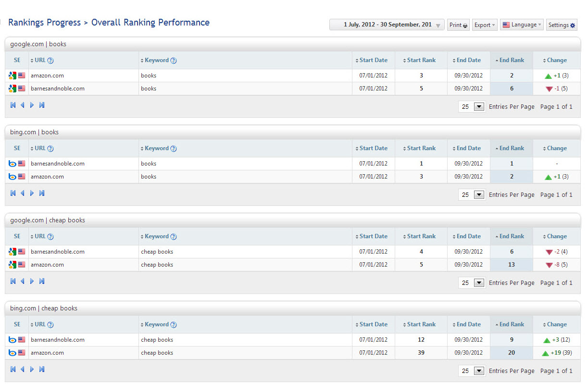Click the Keyword help icon in bing.com books table
588x385 pixels.
[174, 149]
